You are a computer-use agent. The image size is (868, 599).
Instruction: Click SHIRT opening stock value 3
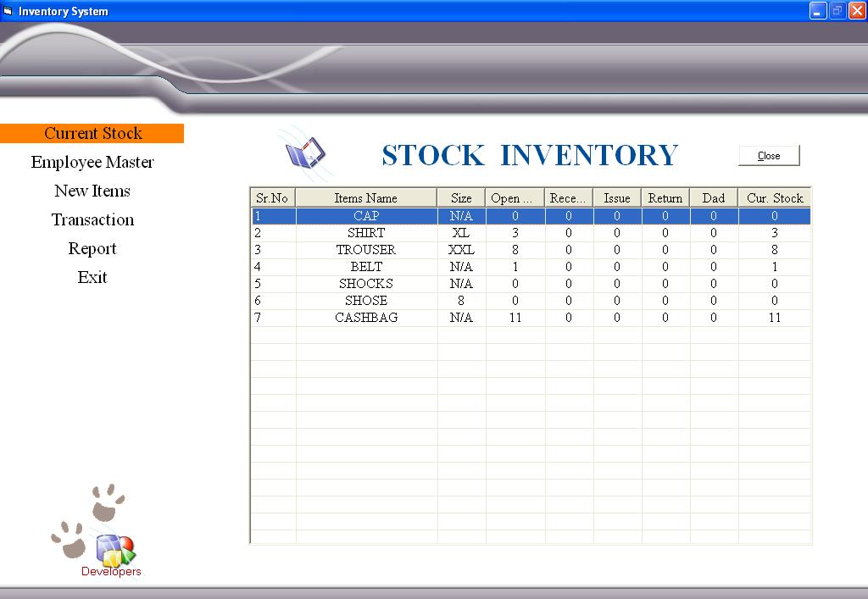click(x=515, y=233)
